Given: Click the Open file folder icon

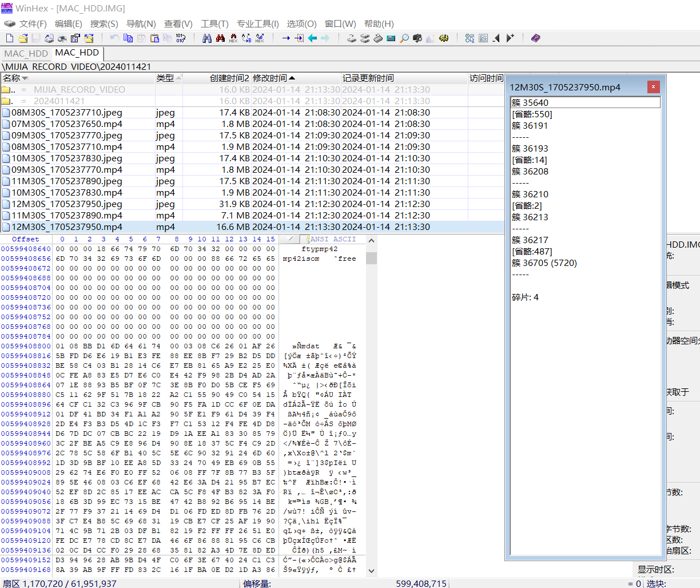Looking at the screenshot, I should (x=23, y=38).
